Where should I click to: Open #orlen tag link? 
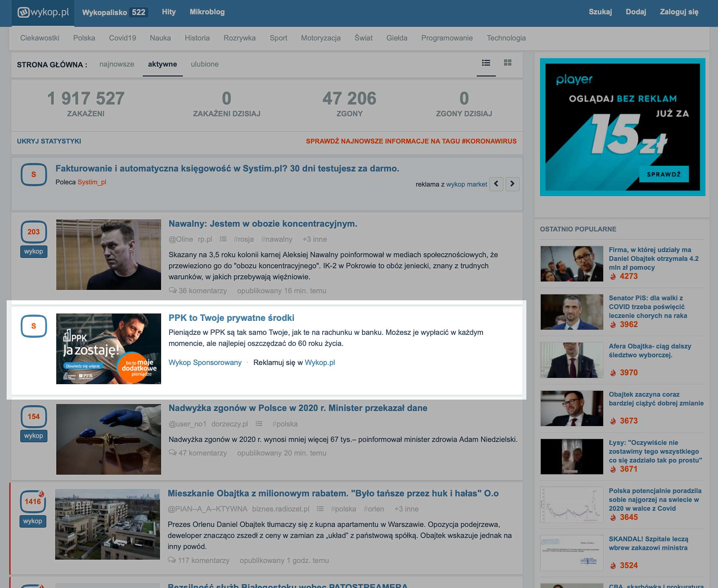(374, 509)
